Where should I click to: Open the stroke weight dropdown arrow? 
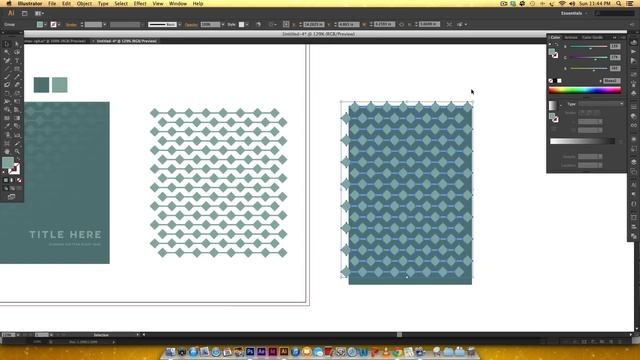pyautogui.click(x=105, y=24)
